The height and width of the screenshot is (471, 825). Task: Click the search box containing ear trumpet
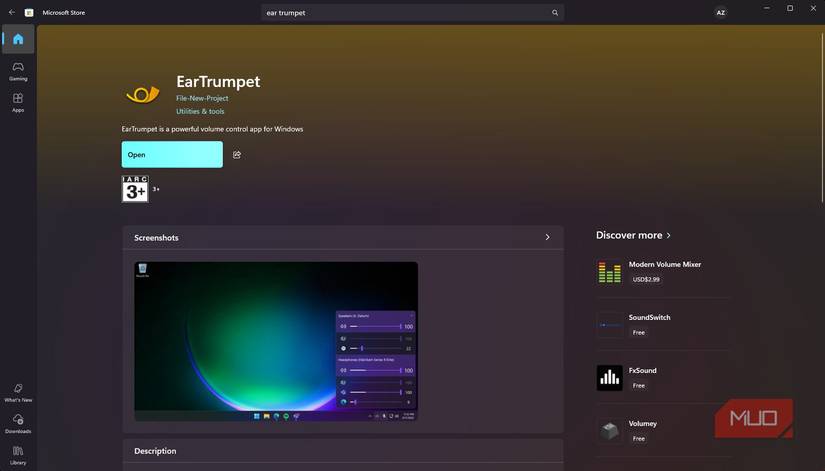click(x=412, y=13)
